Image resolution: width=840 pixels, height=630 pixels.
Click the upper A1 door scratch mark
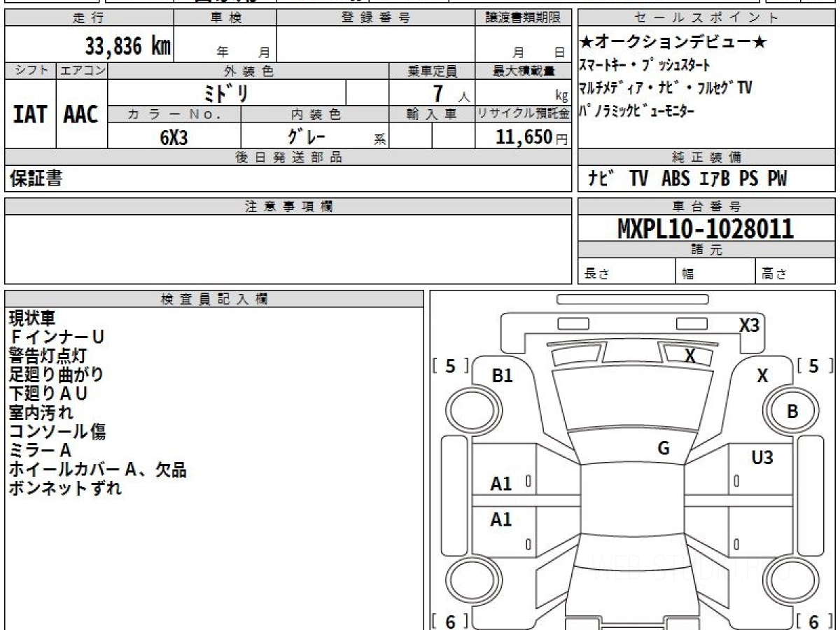click(501, 484)
